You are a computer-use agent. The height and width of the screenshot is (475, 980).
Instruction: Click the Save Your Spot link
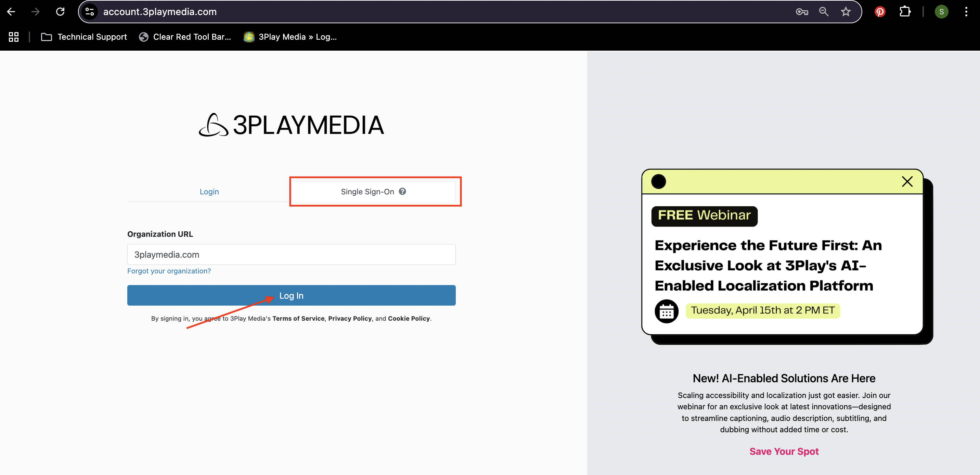[x=784, y=451]
